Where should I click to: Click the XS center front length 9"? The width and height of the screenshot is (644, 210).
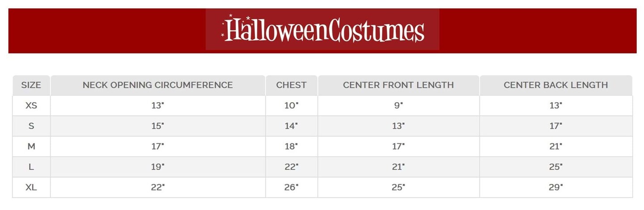pos(398,105)
